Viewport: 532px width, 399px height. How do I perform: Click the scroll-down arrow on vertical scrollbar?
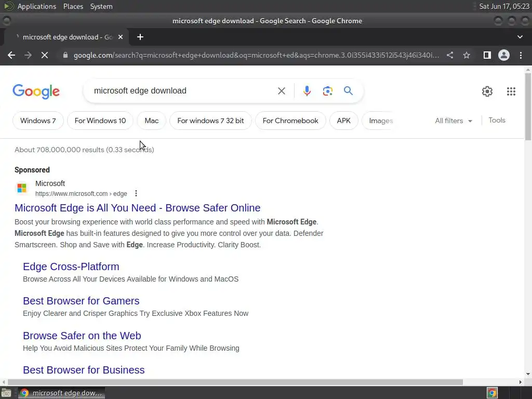point(528,374)
